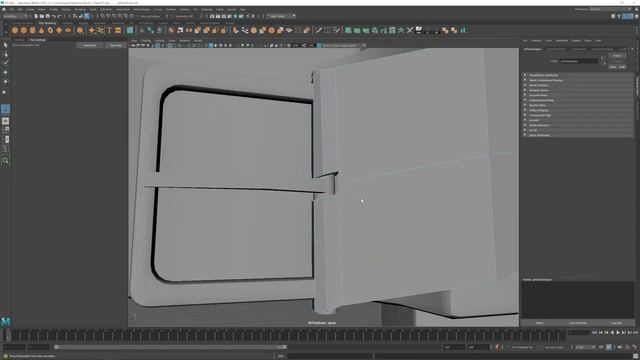Click the Undo icon in status line

point(53,16)
